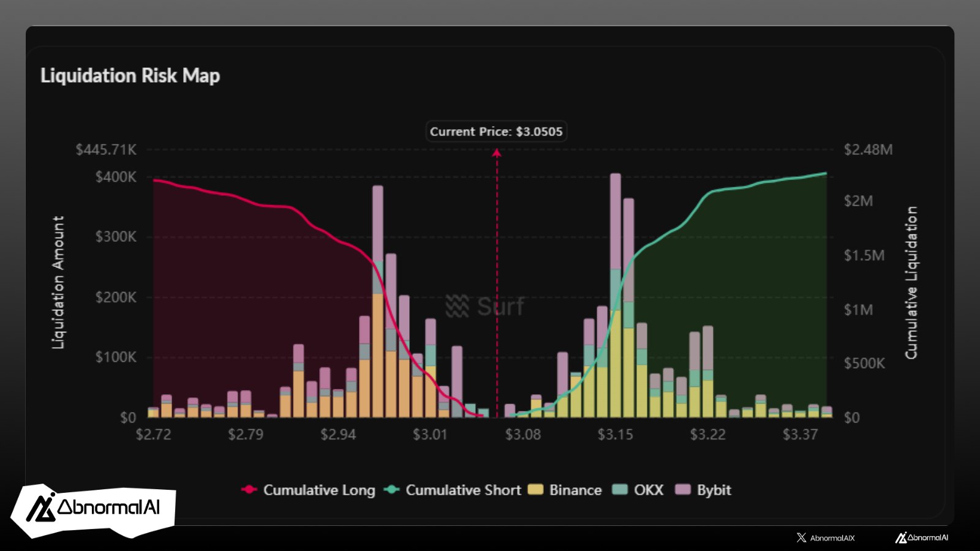Toggle the OKX series in legend
Image resolution: width=980 pixels, height=551 pixels.
(x=648, y=490)
